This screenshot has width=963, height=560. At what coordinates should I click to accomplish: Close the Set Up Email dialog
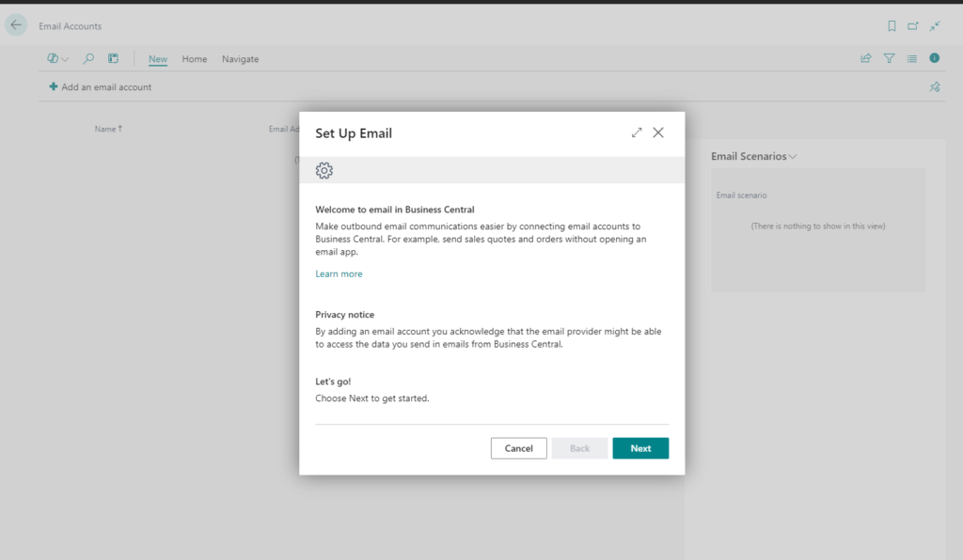coord(658,132)
